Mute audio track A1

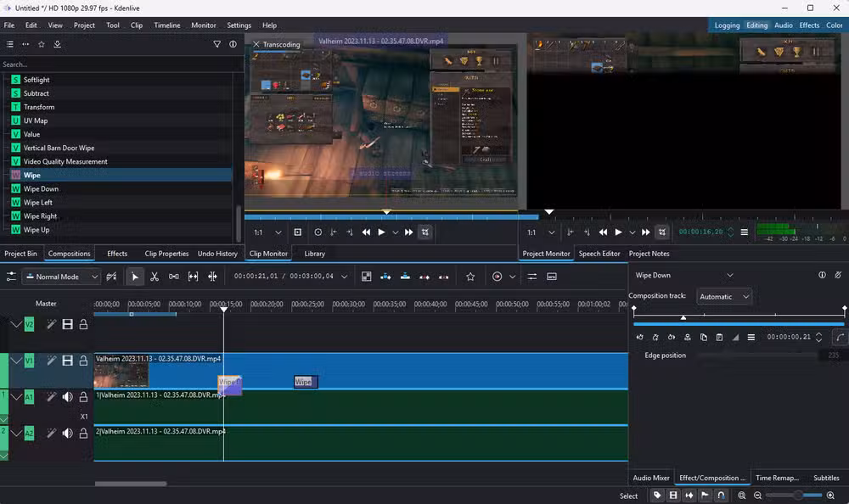67,397
